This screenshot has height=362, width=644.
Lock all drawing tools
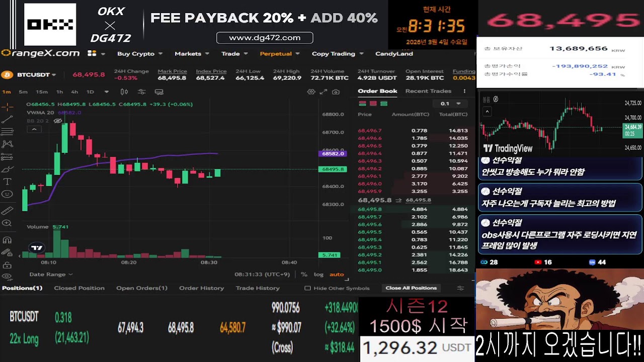point(7,265)
